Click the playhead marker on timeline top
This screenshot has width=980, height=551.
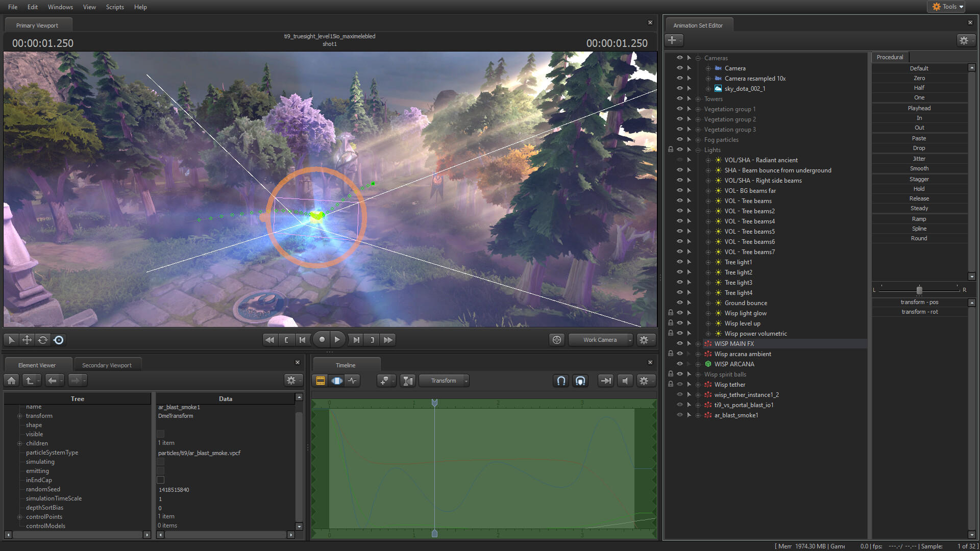[434, 403]
